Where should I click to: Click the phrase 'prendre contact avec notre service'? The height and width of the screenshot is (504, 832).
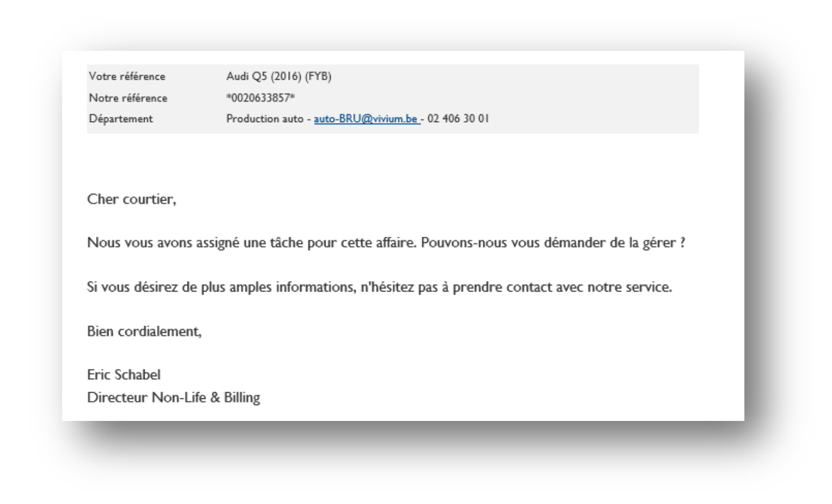coord(561,287)
